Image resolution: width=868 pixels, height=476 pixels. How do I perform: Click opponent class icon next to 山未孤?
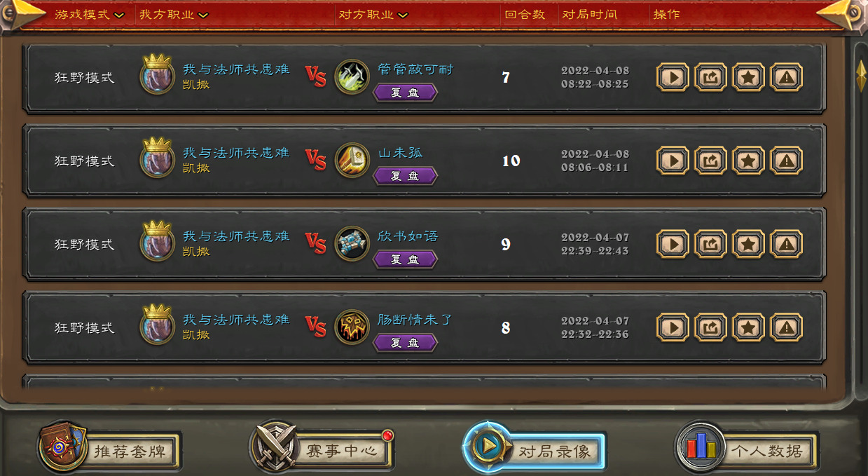click(x=352, y=161)
